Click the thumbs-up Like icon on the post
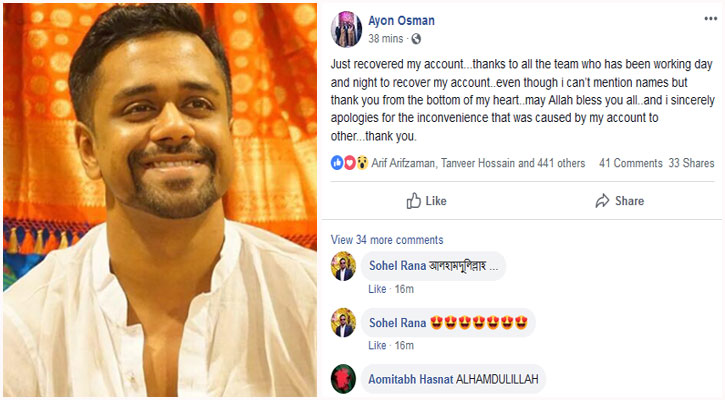The height and width of the screenshot is (400, 725). pos(413,201)
